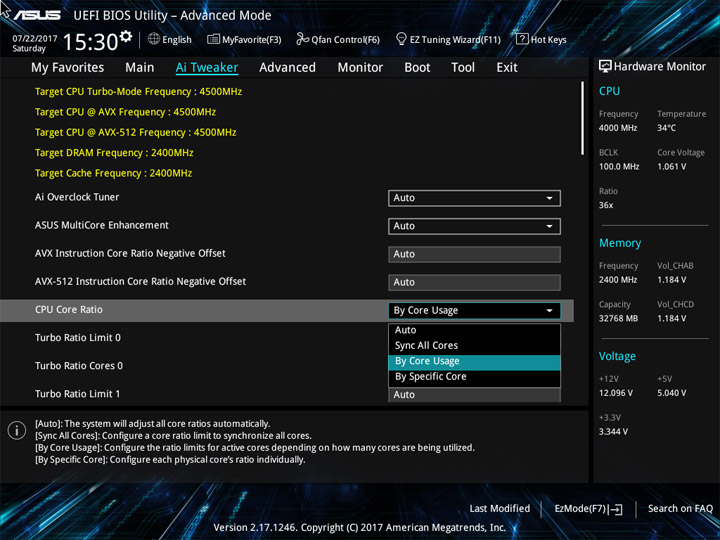Click Target CPU @ AVX Frequency : 4500MHz line

[125, 112]
